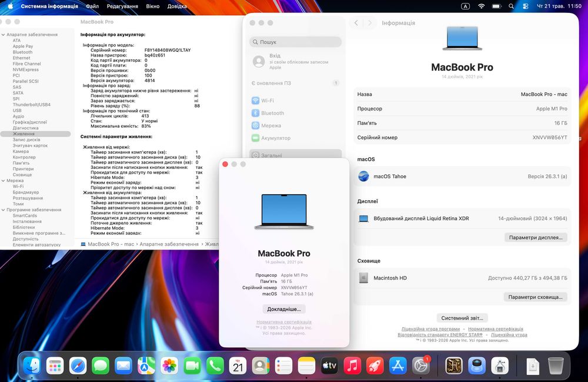
Task: Launch Safari from the dock
Action: pyautogui.click(x=78, y=365)
